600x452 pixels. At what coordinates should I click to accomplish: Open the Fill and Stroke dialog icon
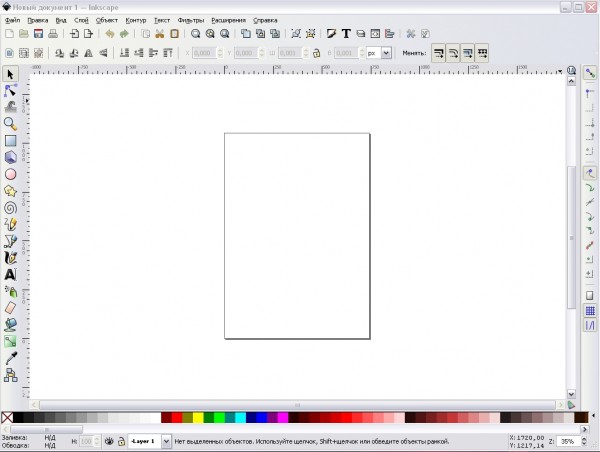point(331,34)
